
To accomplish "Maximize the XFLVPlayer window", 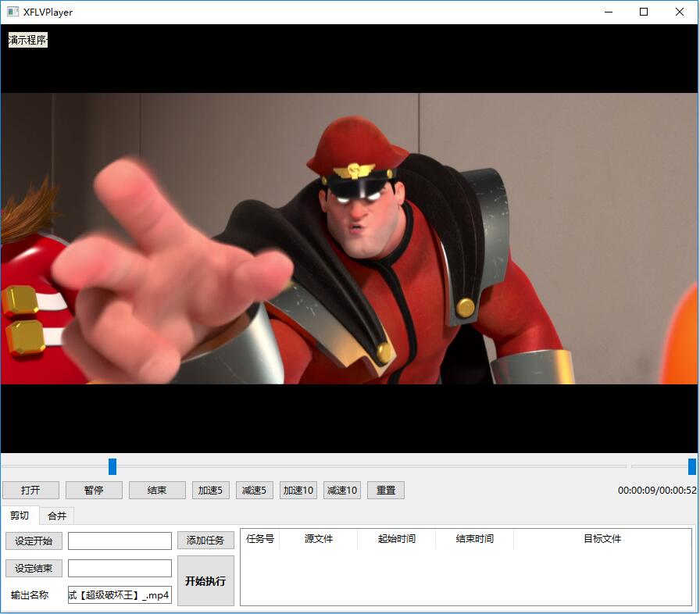I will click(644, 12).
